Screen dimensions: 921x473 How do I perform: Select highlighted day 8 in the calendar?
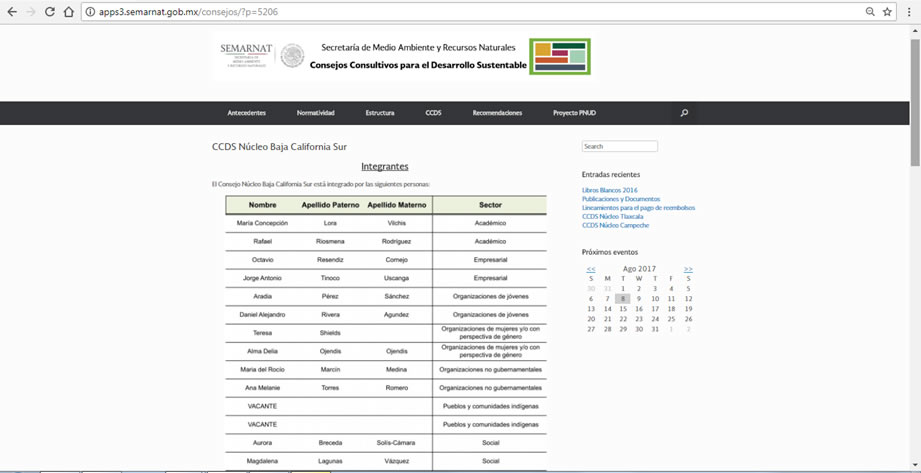point(623,298)
